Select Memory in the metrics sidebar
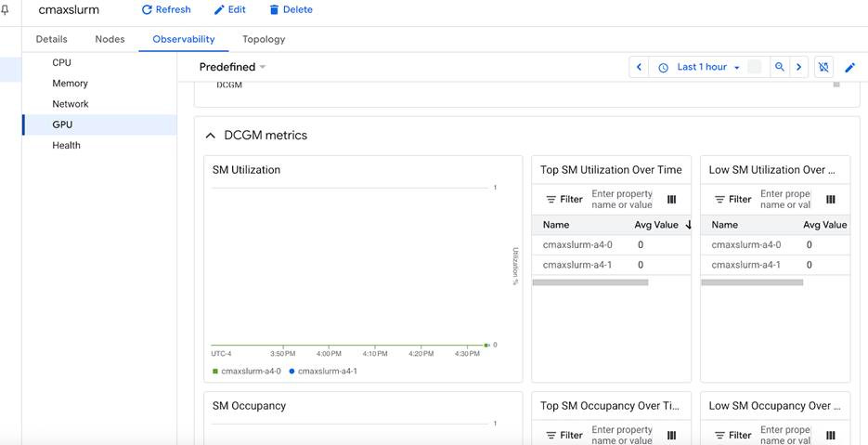The image size is (868, 445). (99, 83)
